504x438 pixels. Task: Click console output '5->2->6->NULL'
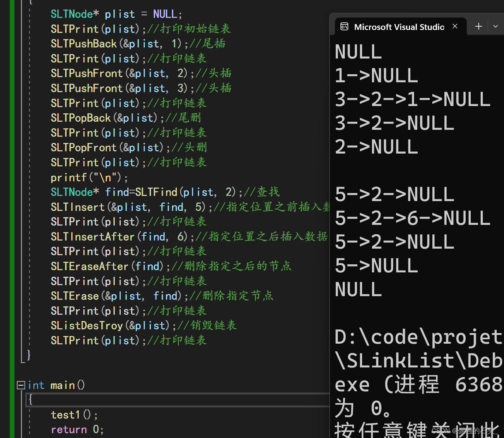(413, 218)
